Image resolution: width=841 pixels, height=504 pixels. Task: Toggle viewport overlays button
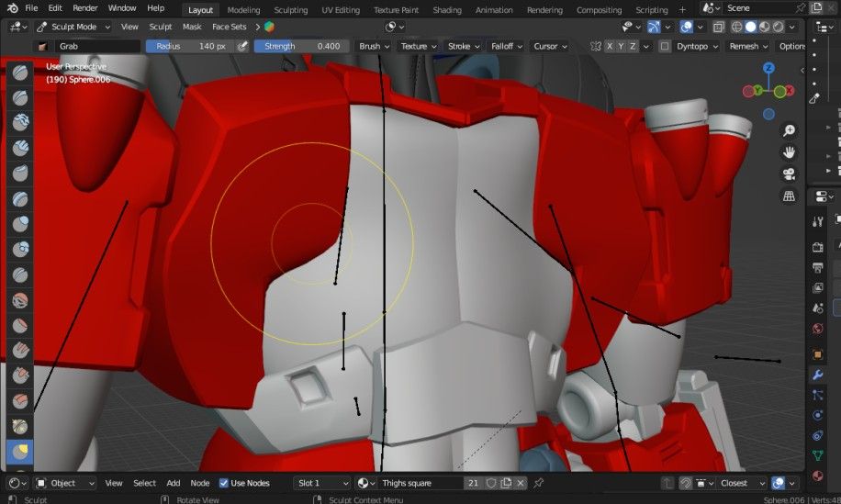click(686, 27)
